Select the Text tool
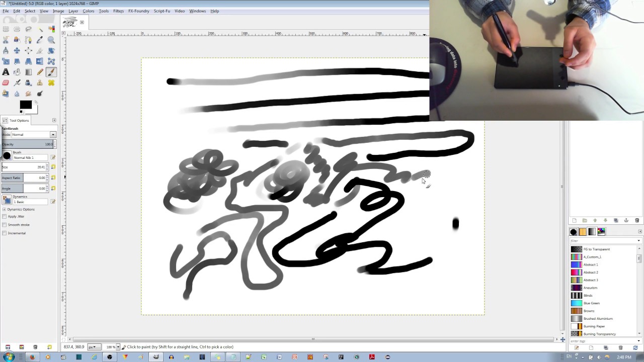This screenshot has width=644, height=362. click(6, 72)
